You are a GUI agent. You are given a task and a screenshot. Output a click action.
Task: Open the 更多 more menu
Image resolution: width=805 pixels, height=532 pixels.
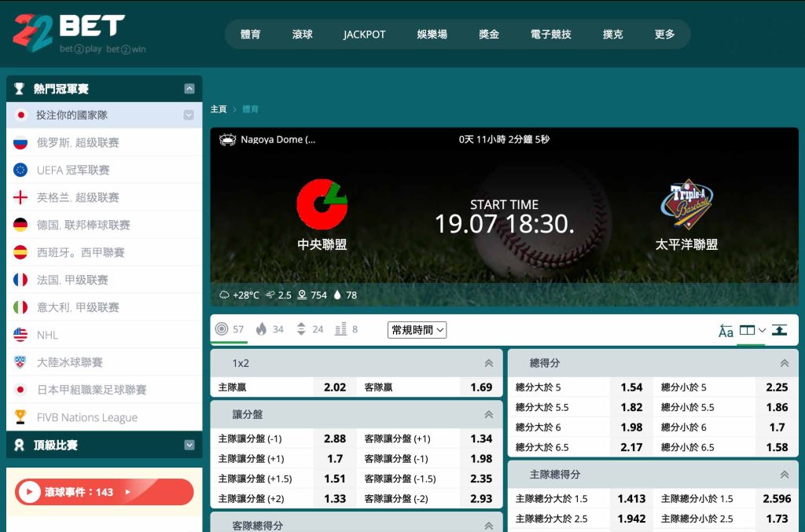pyautogui.click(x=664, y=35)
